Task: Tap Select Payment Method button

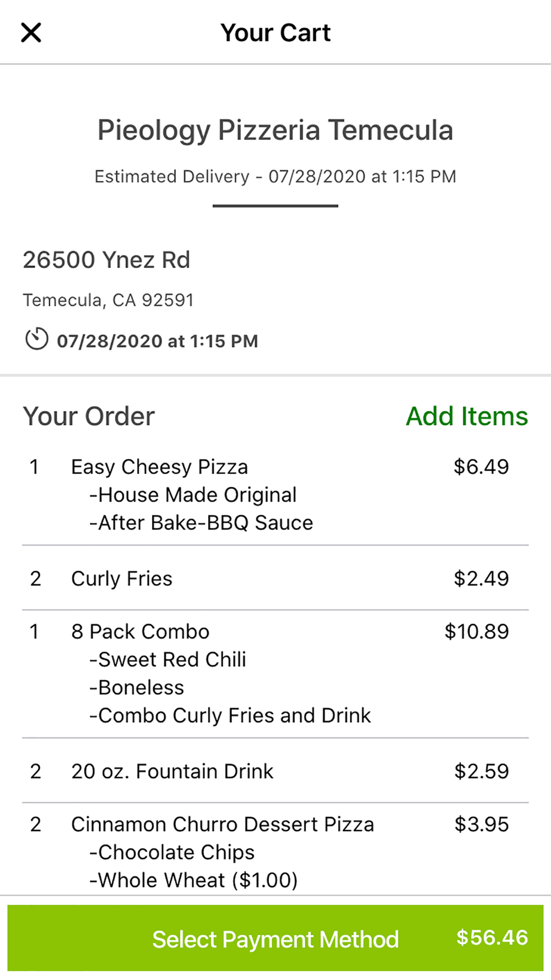Action: click(275, 938)
